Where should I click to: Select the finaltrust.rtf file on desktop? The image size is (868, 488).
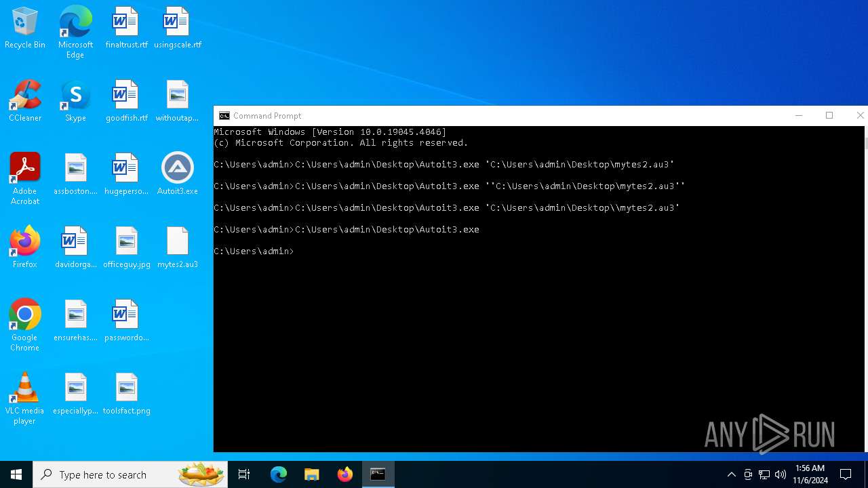pyautogui.click(x=126, y=28)
